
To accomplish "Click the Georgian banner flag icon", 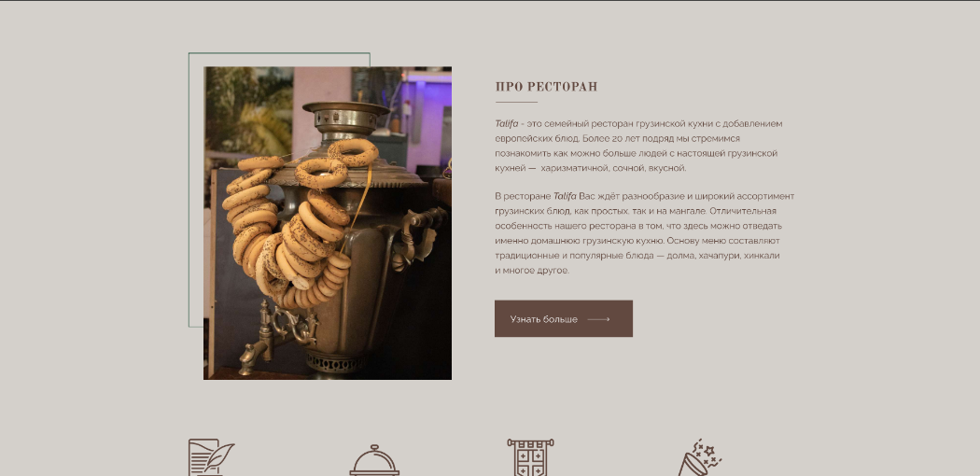I will 530,457.
